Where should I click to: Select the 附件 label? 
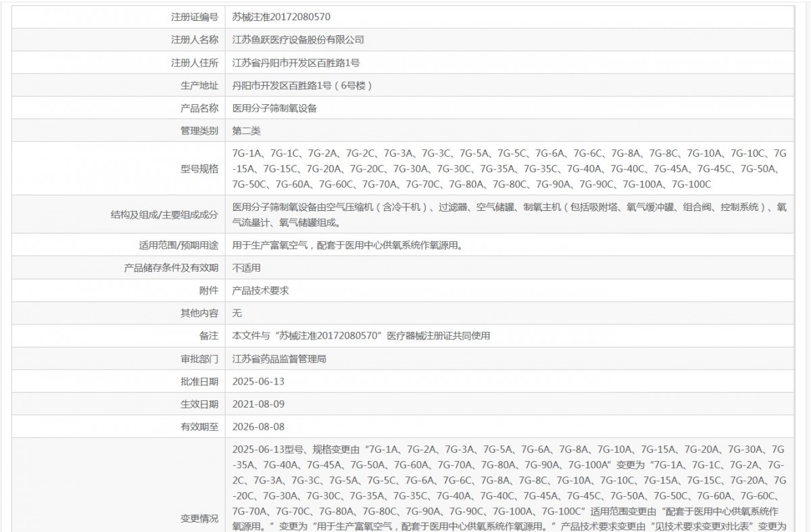(210, 291)
